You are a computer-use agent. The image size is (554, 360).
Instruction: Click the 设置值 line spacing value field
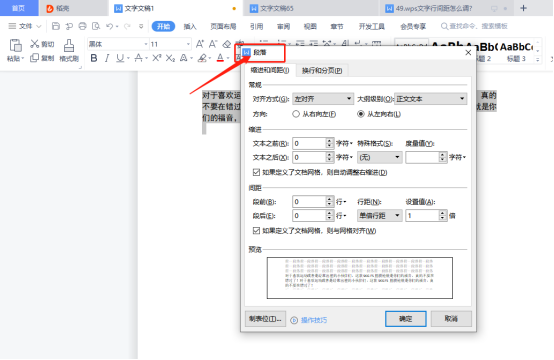coord(423,216)
